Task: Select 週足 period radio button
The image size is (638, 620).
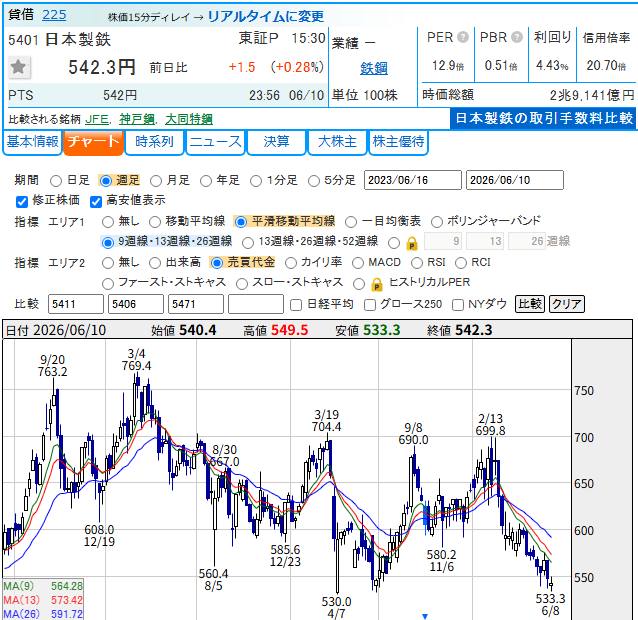Action: click(106, 181)
